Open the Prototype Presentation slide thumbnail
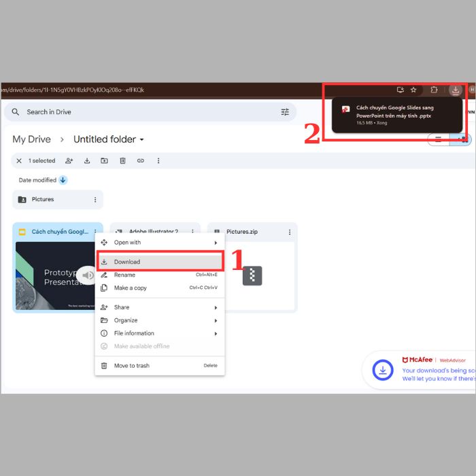 pyautogui.click(x=55, y=275)
